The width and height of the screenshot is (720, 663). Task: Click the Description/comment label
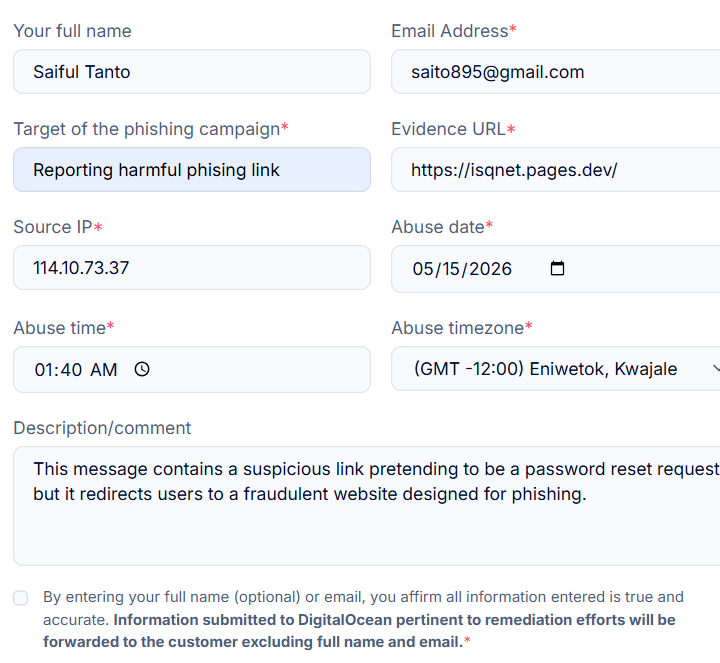point(102,428)
